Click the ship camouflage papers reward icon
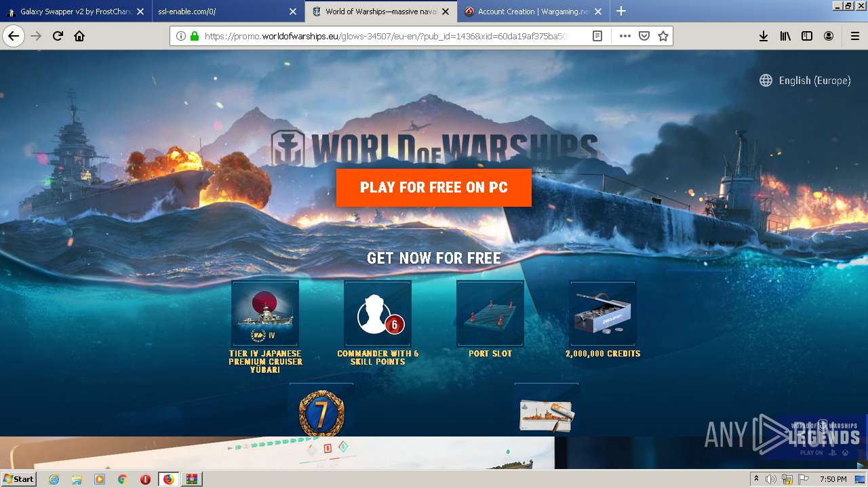 547,411
